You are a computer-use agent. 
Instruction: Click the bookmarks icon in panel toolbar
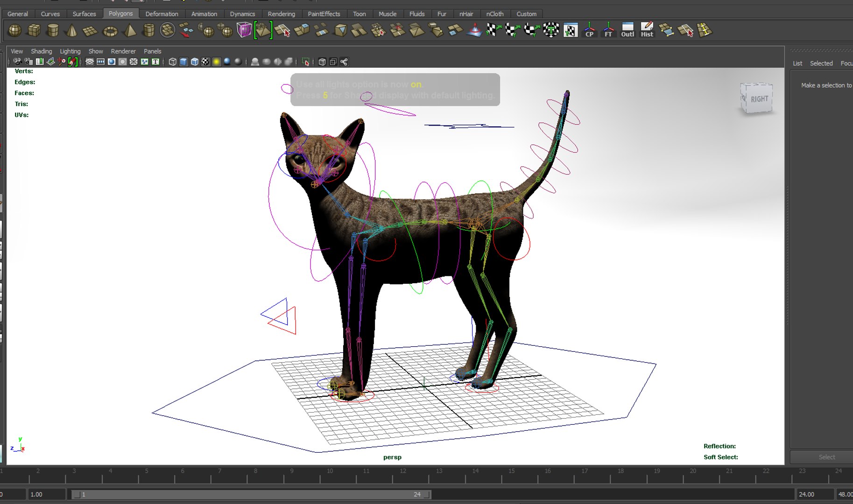(40, 62)
